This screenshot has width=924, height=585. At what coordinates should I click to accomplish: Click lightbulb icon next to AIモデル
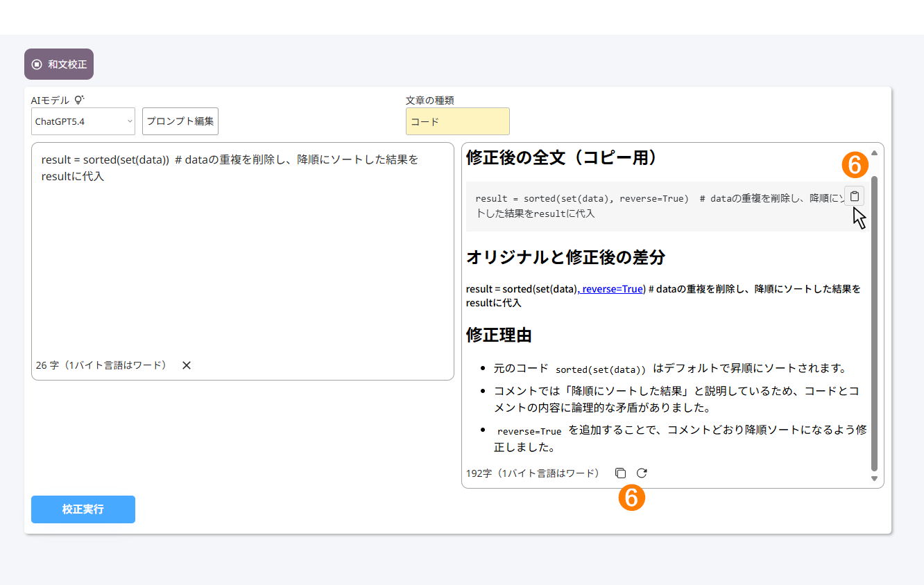point(79,100)
